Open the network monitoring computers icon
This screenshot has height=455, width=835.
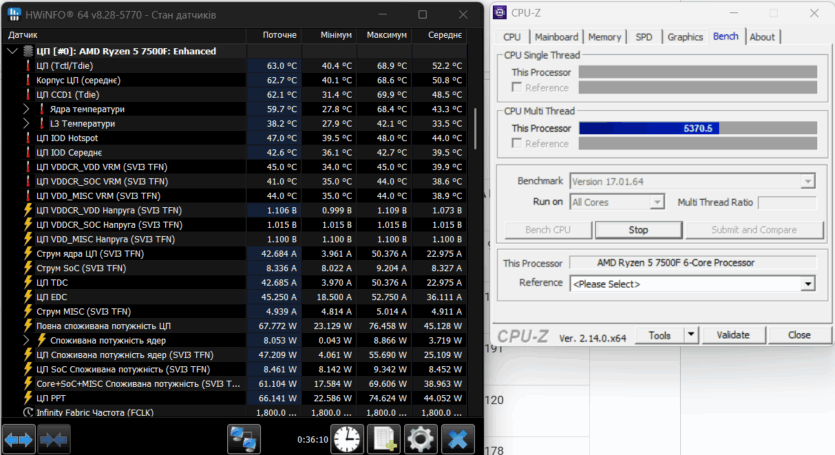[244, 438]
